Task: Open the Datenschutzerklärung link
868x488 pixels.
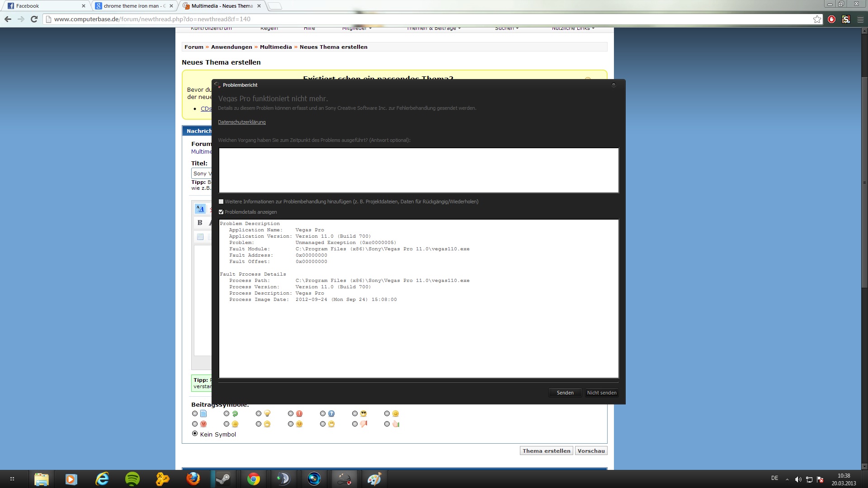Action: 241,122
